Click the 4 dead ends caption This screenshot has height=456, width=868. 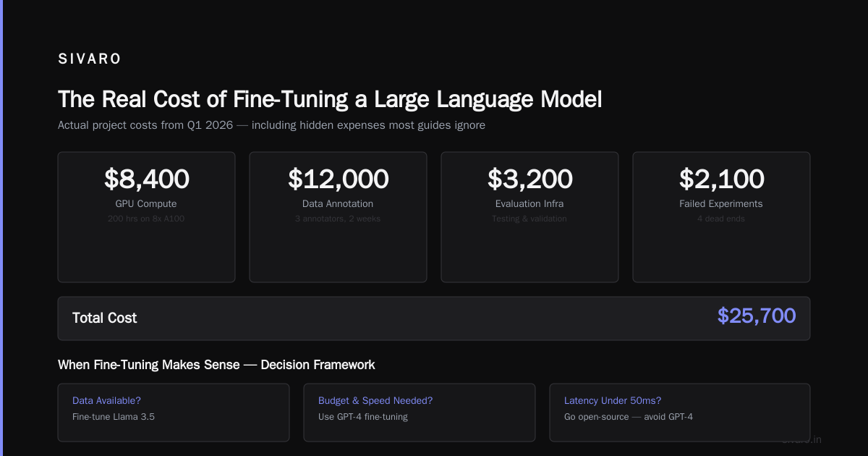tap(721, 219)
